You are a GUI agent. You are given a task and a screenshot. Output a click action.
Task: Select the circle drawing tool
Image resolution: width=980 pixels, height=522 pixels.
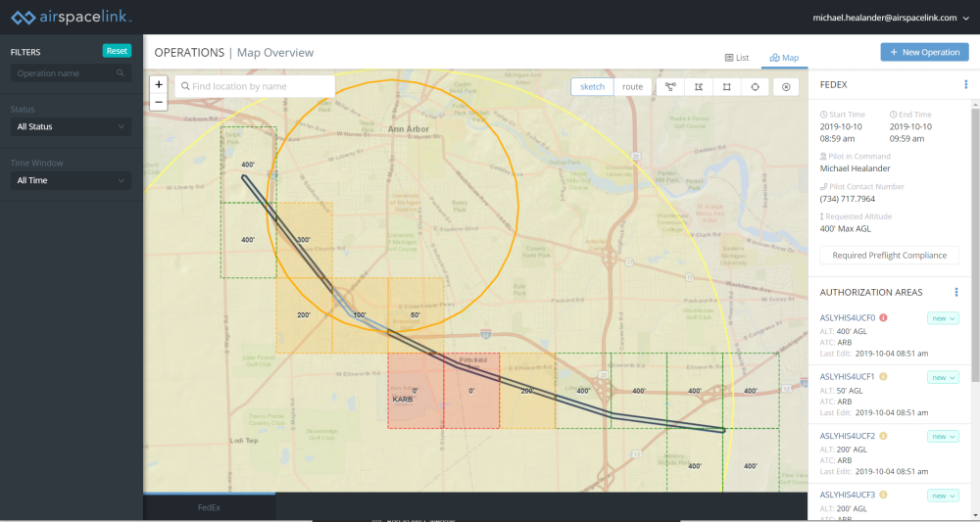pyautogui.click(x=756, y=87)
